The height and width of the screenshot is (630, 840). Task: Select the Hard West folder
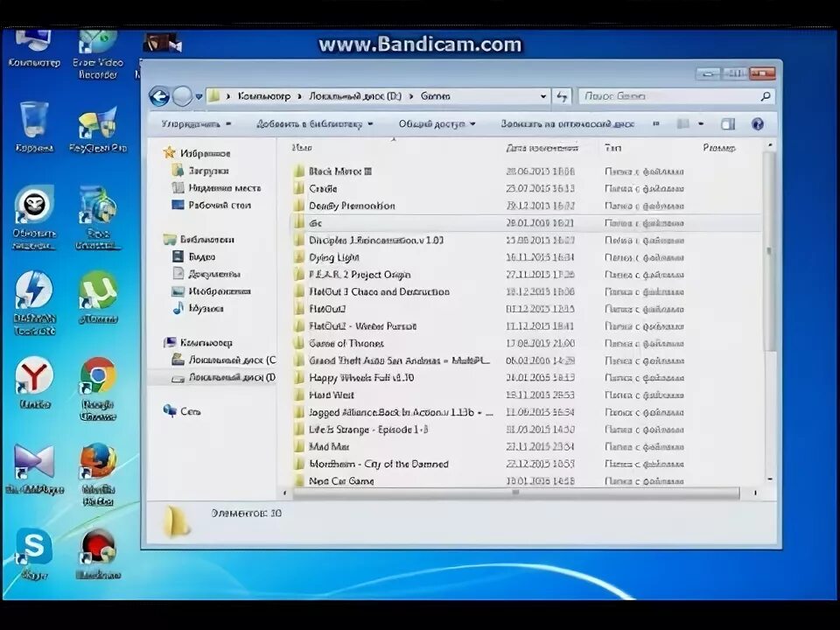(x=332, y=395)
